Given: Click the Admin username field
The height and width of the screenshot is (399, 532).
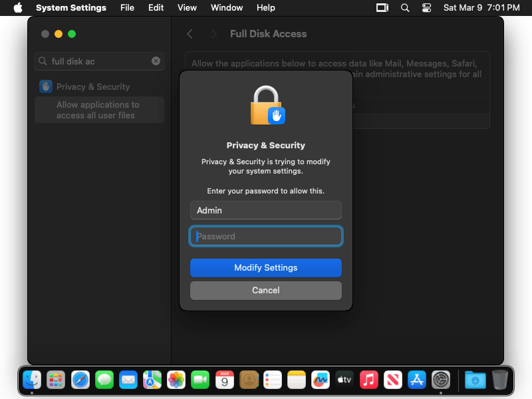Looking at the screenshot, I should 265,210.
